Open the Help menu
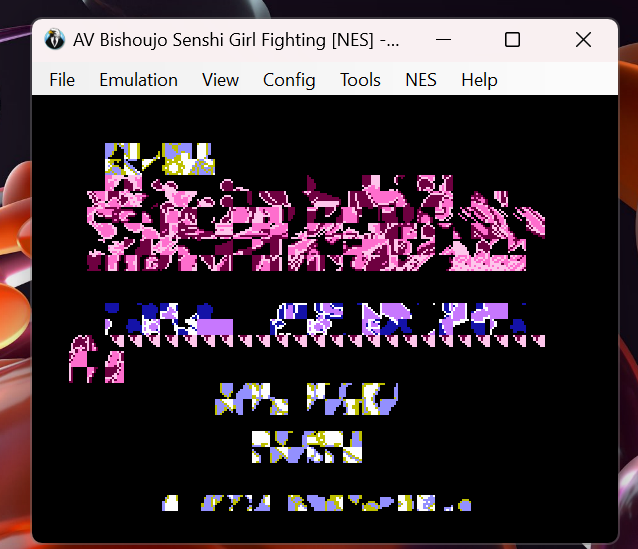This screenshot has height=549, width=638. tap(479, 80)
